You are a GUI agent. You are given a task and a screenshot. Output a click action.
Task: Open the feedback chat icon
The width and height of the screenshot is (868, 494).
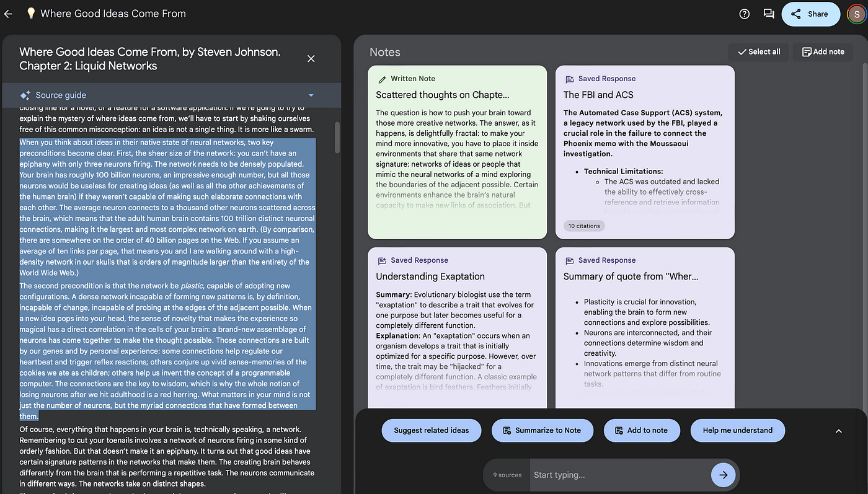tap(769, 14)
